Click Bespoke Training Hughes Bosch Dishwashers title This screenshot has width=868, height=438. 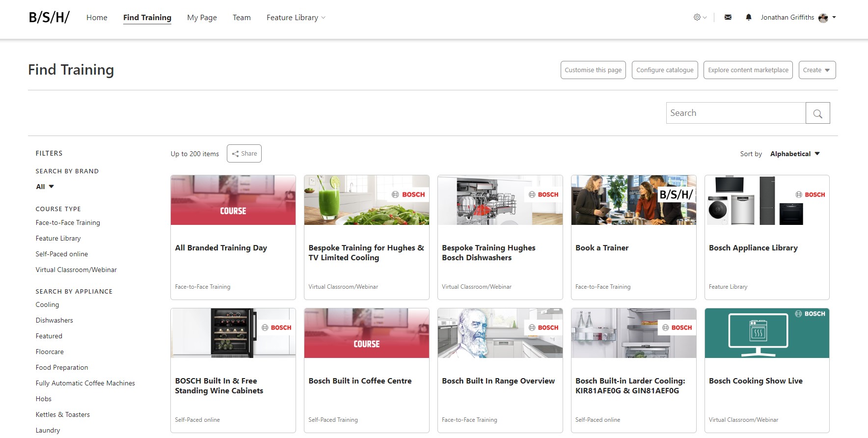click(x=488, y=252)
